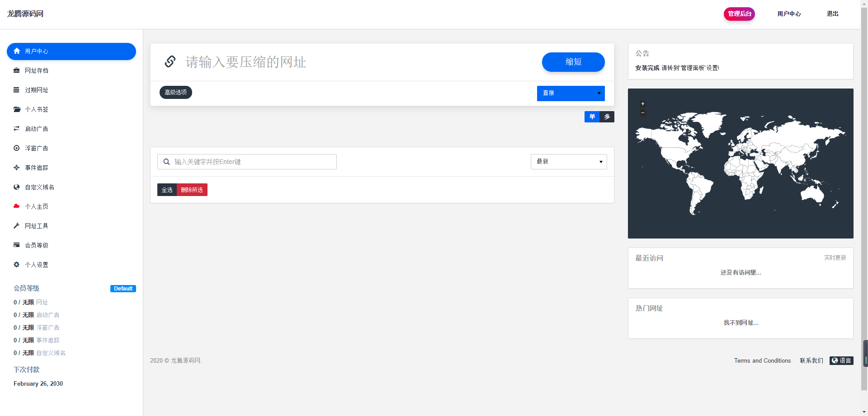Click the wrench icon for 网址工具
The width and height of the screenshot is (868, 416).
(17, 225)
